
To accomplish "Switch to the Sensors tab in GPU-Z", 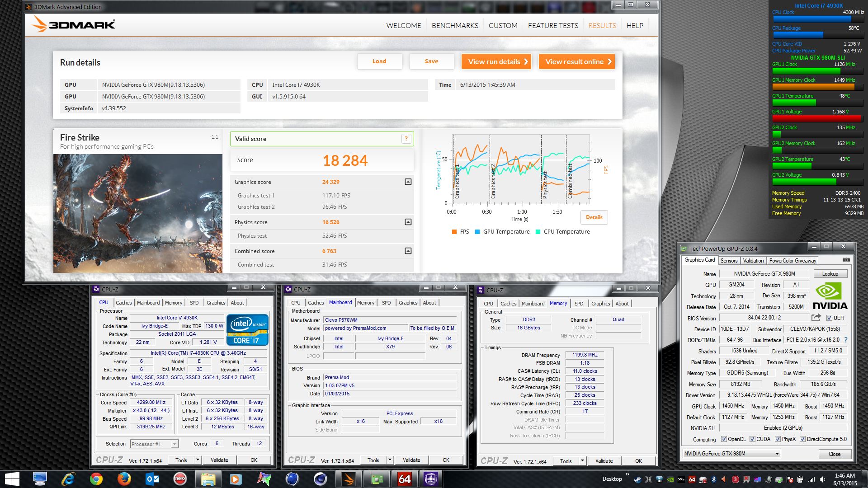I will tap(729, 261).
